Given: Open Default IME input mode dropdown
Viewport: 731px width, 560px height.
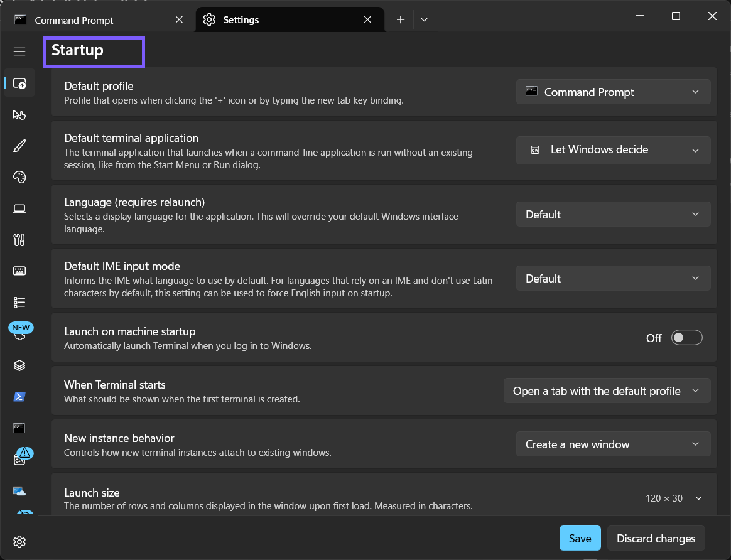Looking at the screenshot, I should [x=613, y=279].
